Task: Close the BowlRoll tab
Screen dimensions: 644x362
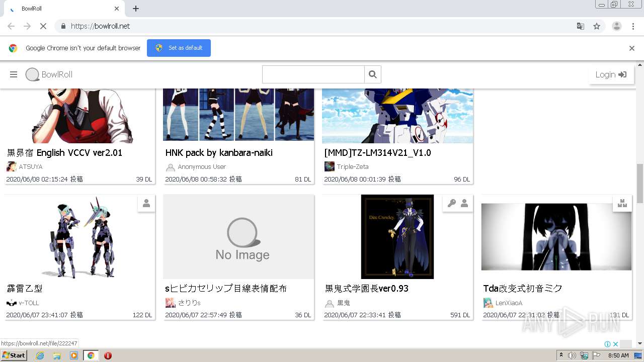Action: click(117, 9)
